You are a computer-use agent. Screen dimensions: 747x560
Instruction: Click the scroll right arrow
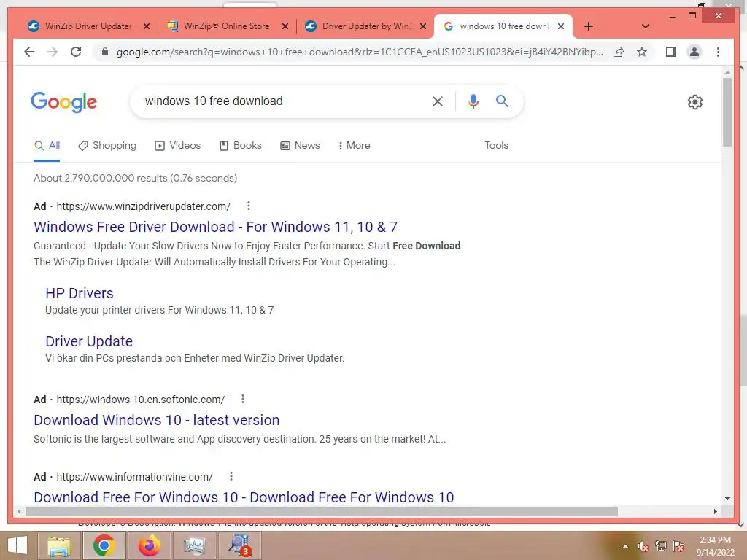pos(715,511)
